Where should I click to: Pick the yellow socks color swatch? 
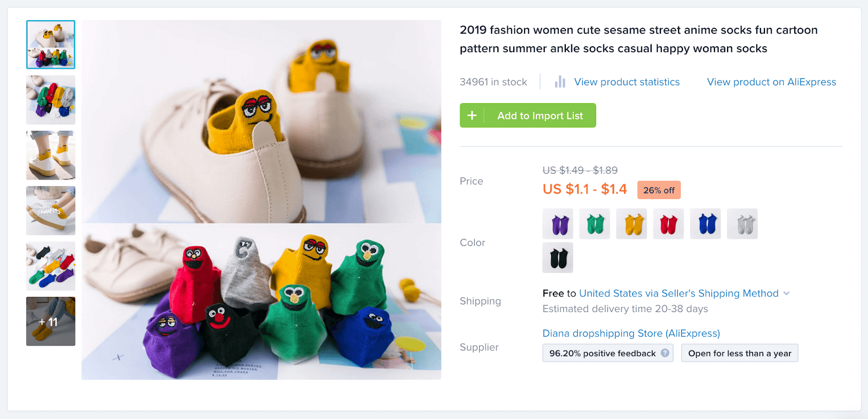point(631,224)
